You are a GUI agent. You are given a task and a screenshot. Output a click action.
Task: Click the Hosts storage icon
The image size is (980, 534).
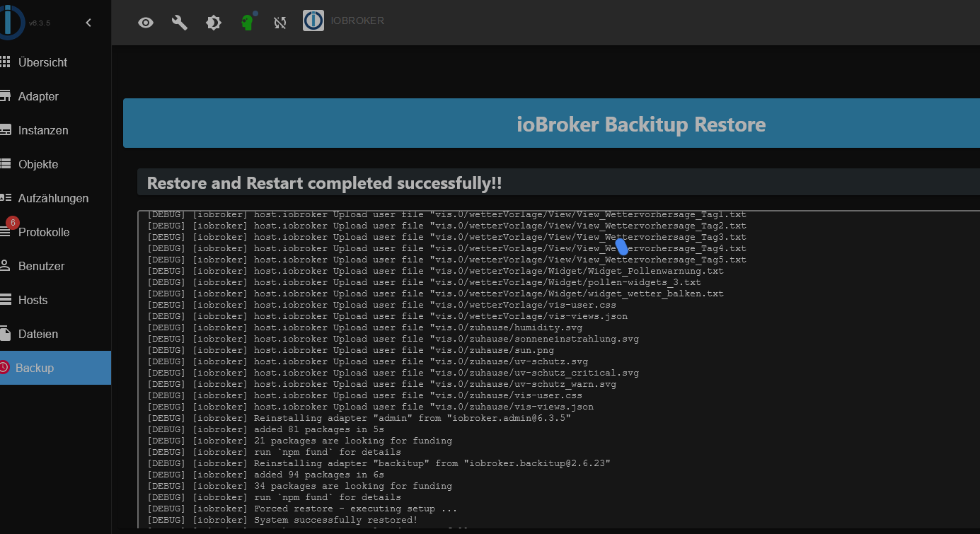[4, 300]
